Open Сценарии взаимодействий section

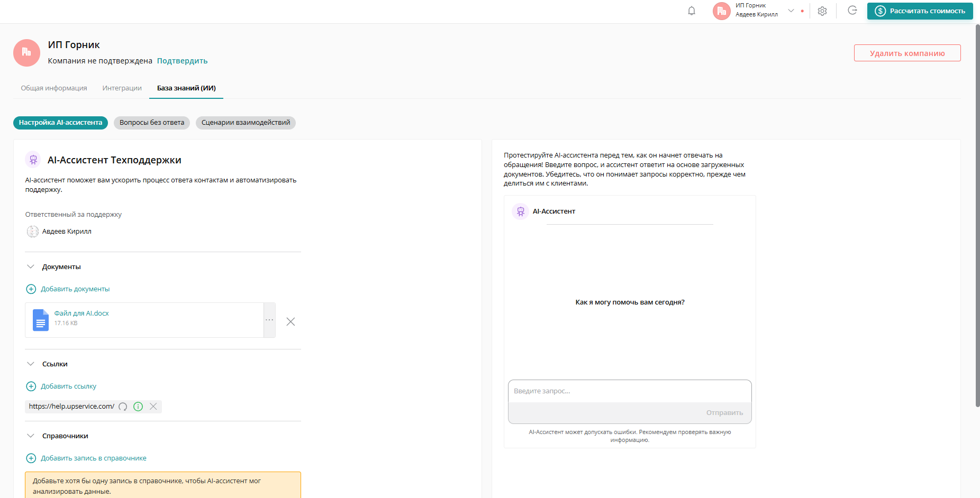[246, 123]
